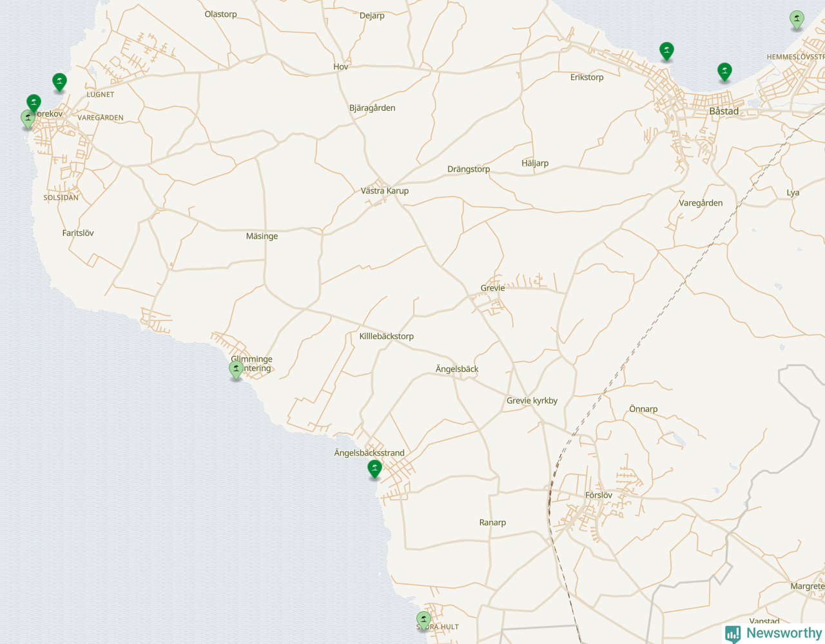Click the dark green beach marker north of Lugnet
Viewport: 825px width, 644px height.
coord(59,83)
